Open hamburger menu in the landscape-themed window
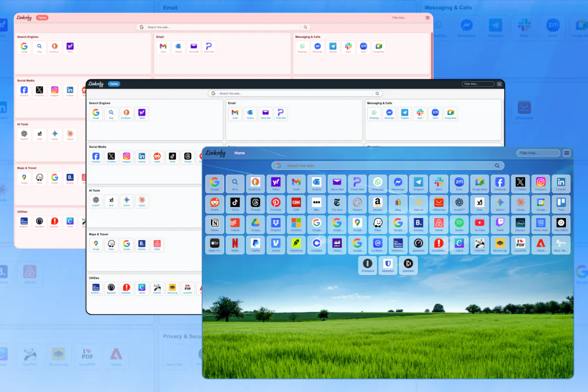588x392 pixels. click(566, 153)
